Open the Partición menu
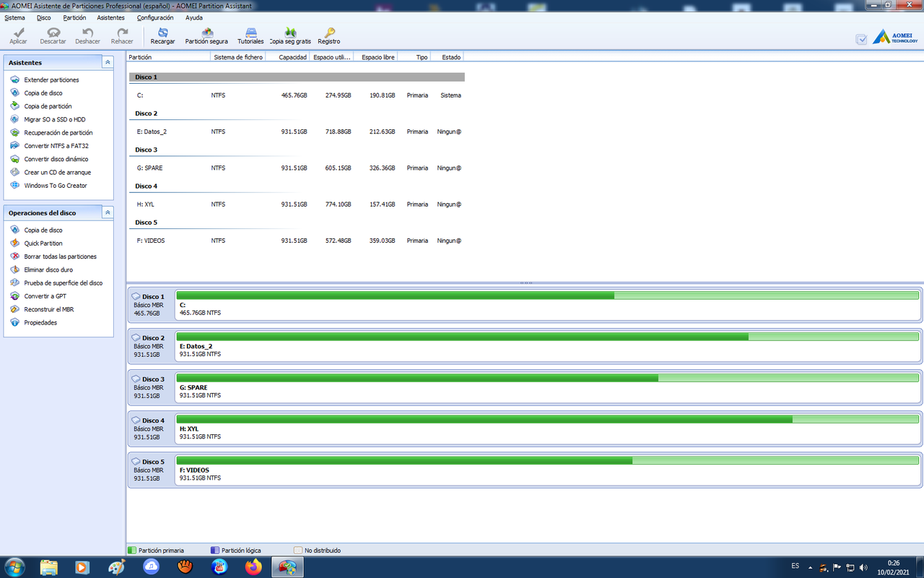 tap(74, 17)
